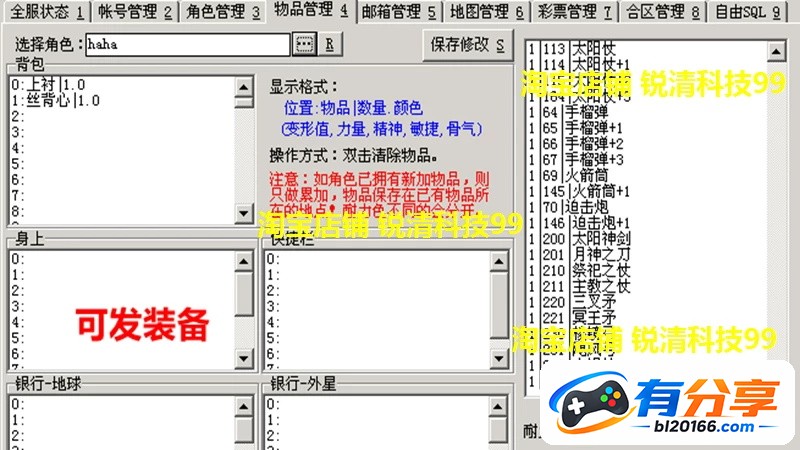800x450 pixels.
Task: Select item 146 迫击炮+1
Action: tap(646, 222)
